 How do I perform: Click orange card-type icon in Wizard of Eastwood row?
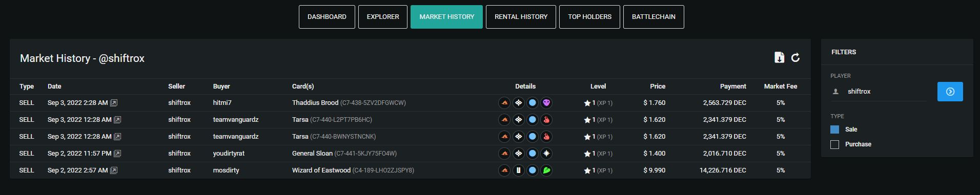pos(504,170)
